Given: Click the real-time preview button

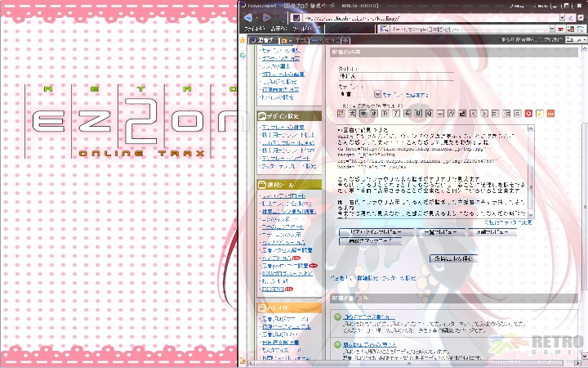Looking at the screenshot, I should pyautogui.click(x=376, y=232).
